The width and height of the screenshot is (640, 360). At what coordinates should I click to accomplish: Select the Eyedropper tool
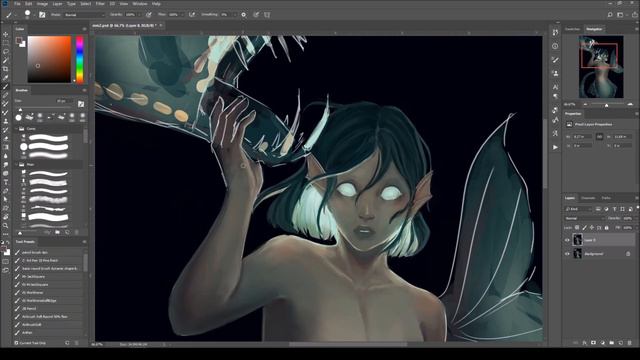pos(6,78)
